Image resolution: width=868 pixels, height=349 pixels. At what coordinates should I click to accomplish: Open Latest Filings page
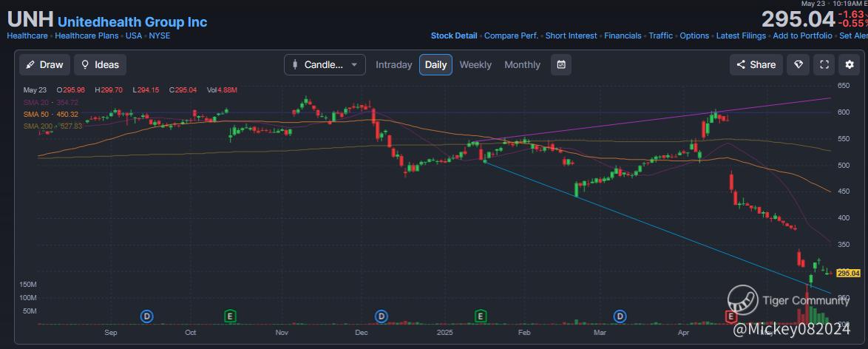click(x=742, y=35)
